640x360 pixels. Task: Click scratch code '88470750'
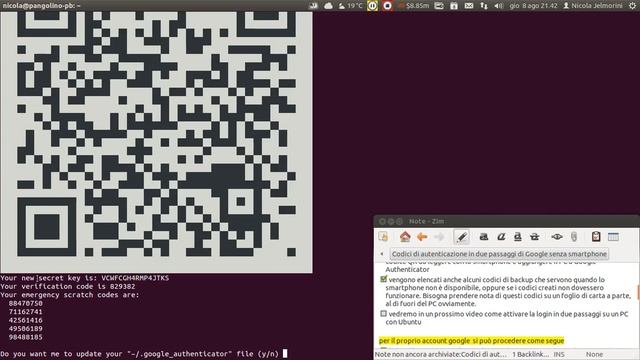pyautogui.click(x=26, y=303)
